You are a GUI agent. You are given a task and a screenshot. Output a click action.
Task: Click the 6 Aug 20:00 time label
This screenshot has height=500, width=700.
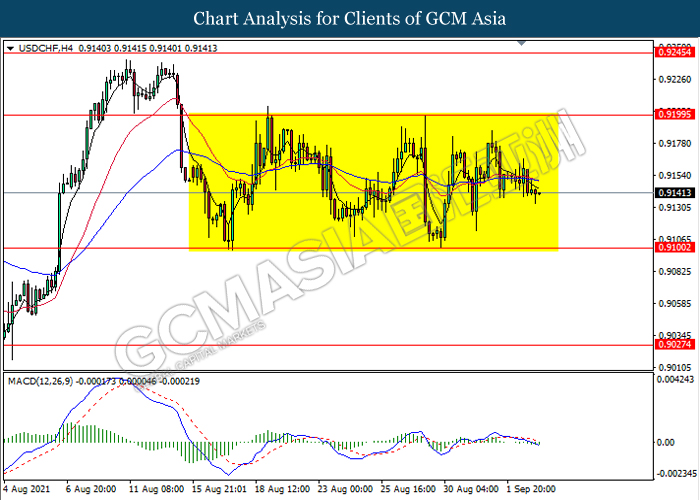(91, 489)
